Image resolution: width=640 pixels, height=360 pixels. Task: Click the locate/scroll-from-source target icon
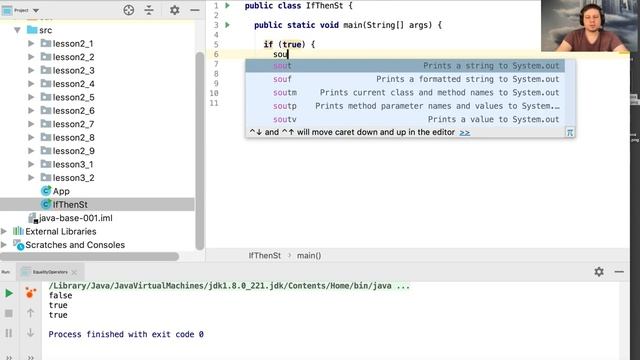[129, 10]
